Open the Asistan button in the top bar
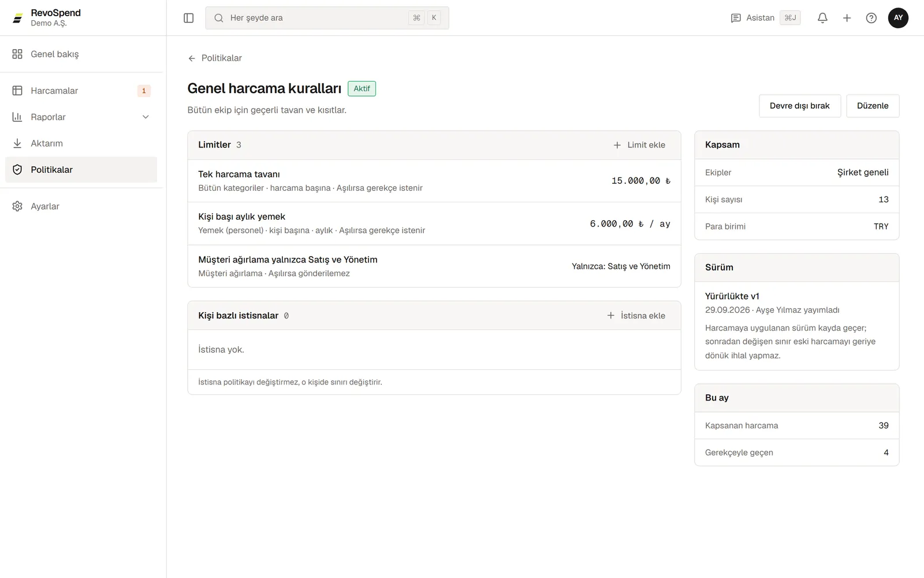The image size is (924, 578). (766, 18)
